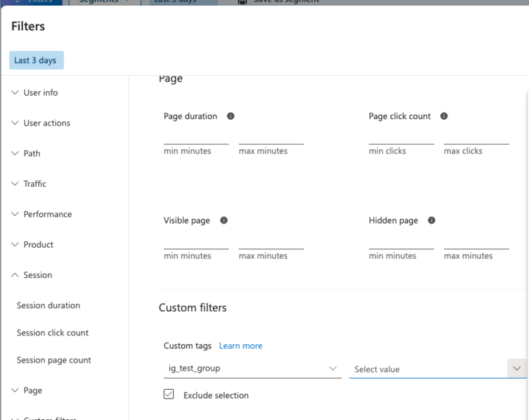Jump to Session page count filter
The height and width of the screenshot is (420, 529).
pyautogui.click(x=54, y=360)
